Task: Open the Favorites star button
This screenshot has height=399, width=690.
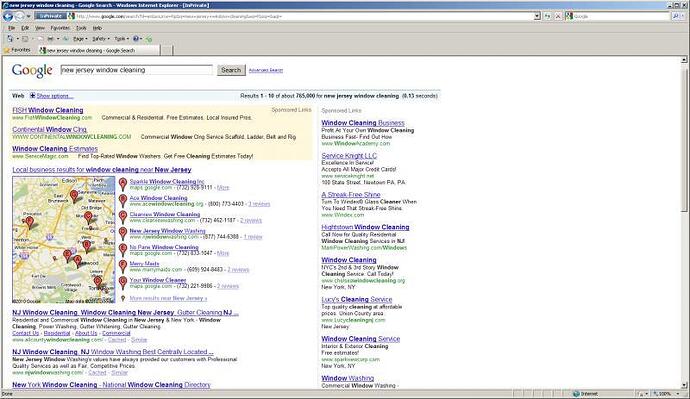Action: tap(17, 50)
